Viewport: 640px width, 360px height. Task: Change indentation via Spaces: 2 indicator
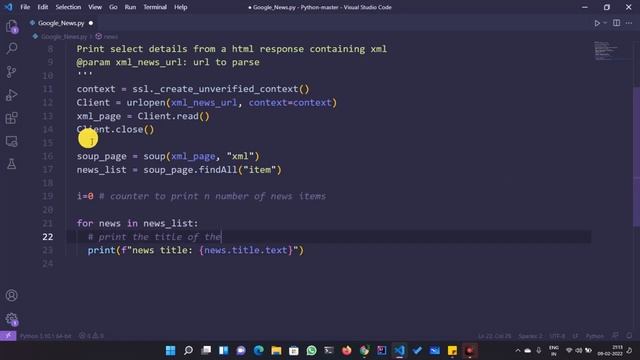point(530,336)
